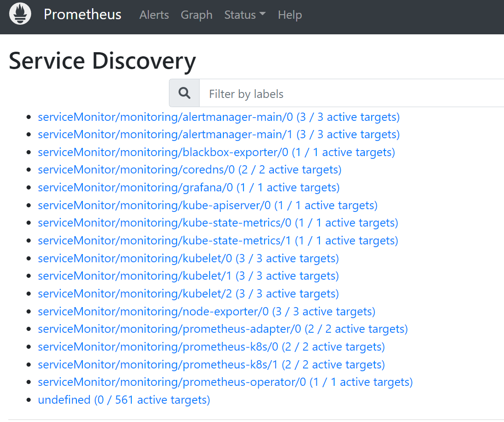Focus the Filter by labels field
Image resolution: width=504 pixels, height=422 pixels.
(x=352, y=93)
